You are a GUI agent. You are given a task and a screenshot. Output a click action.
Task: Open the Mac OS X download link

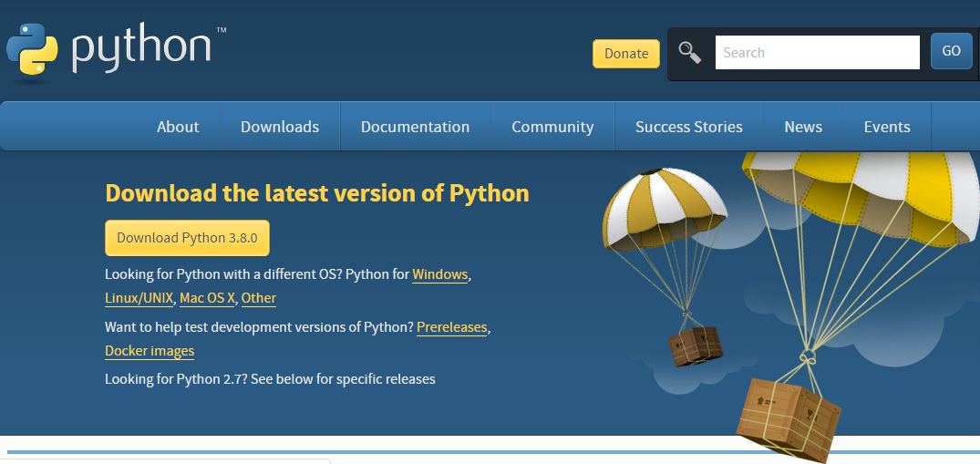click(x=207, y=298)
